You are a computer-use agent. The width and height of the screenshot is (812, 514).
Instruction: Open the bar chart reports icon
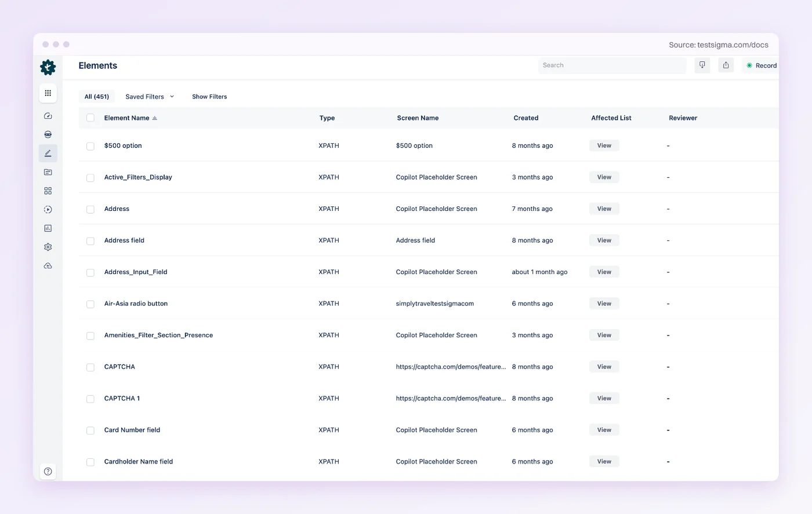coord(48,228)
